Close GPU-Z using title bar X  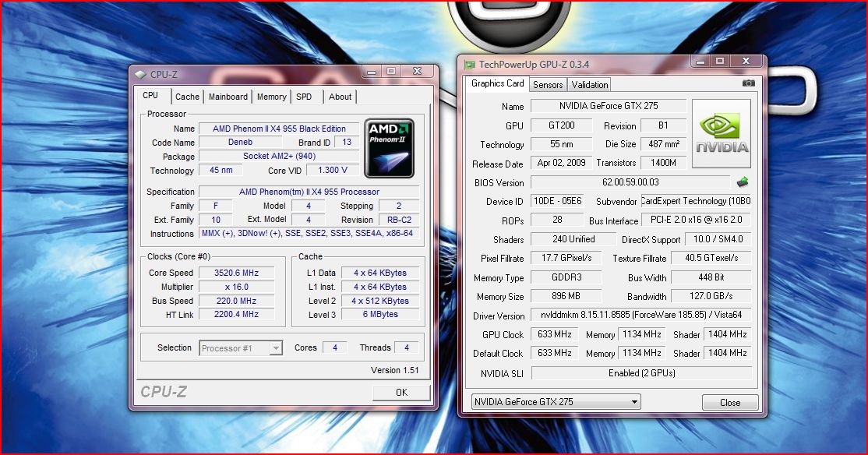point(746,62)
